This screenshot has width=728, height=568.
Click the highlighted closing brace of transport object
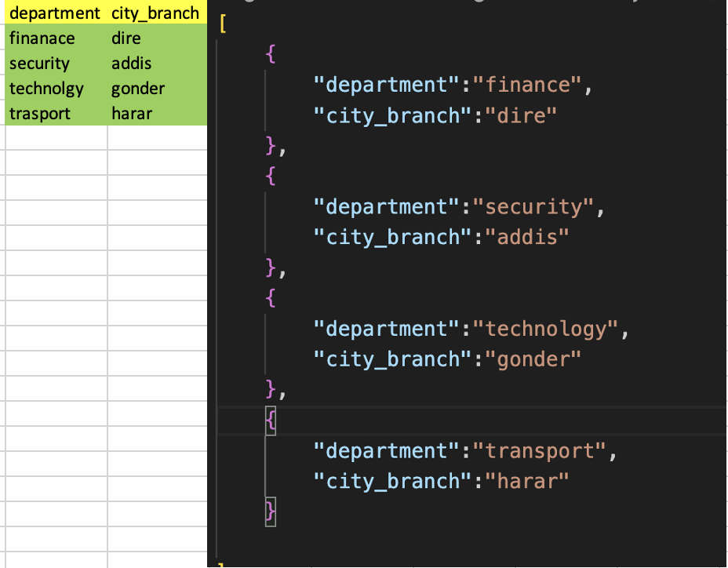271,512
